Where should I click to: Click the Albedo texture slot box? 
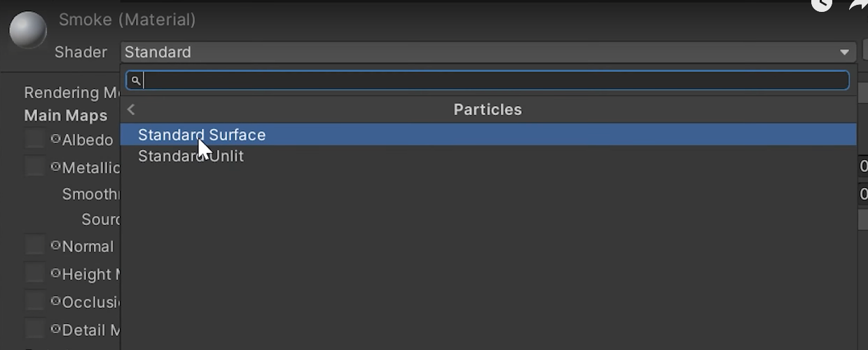35,139
